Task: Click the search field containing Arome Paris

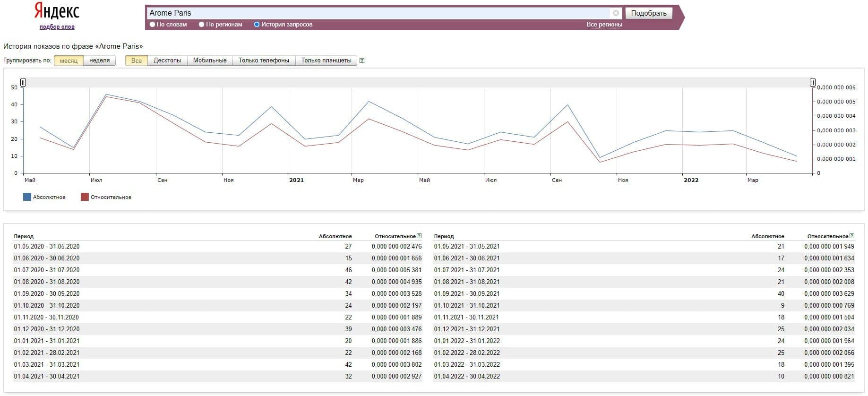Action: tap(378, 13)
